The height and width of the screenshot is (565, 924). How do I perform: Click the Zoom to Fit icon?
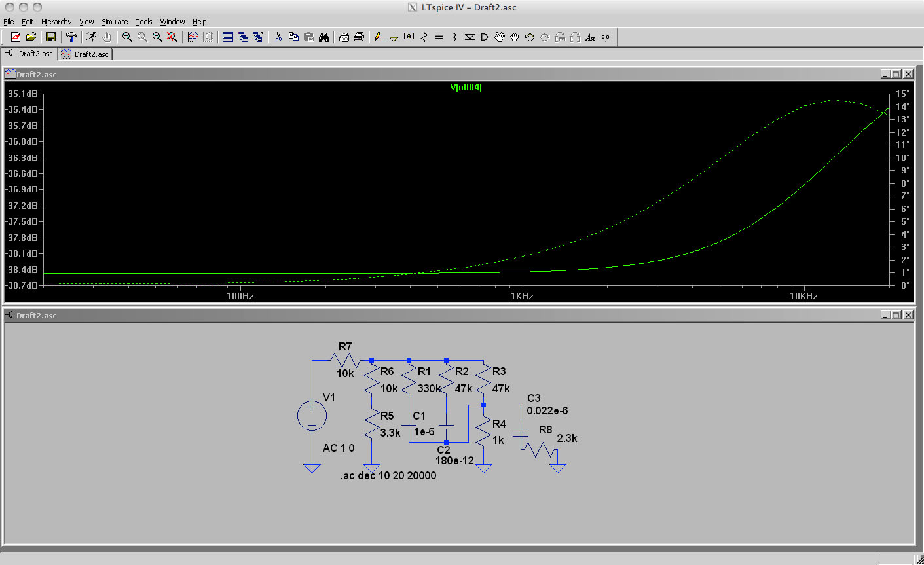[x=172, y=37]
